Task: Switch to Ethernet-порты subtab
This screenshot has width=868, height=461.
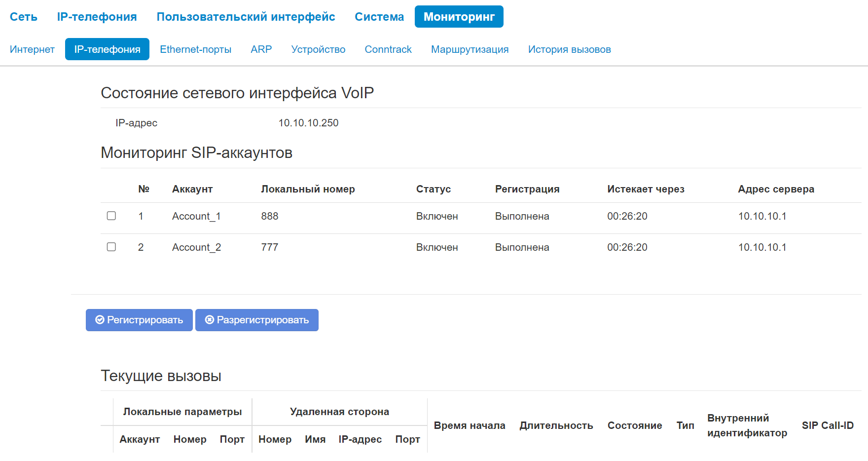Action: pyautogui.click(x=195, y=49)
